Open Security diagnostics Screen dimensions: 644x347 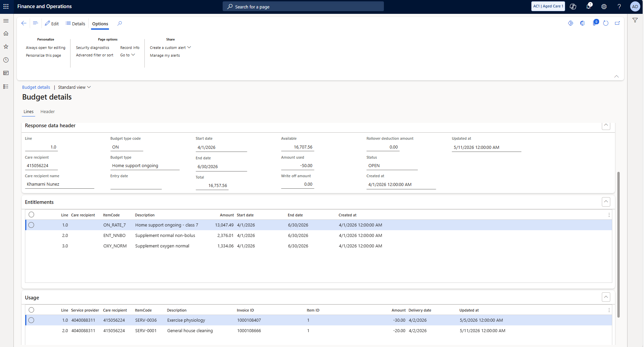pyautogui.click(x=92, y=48)
